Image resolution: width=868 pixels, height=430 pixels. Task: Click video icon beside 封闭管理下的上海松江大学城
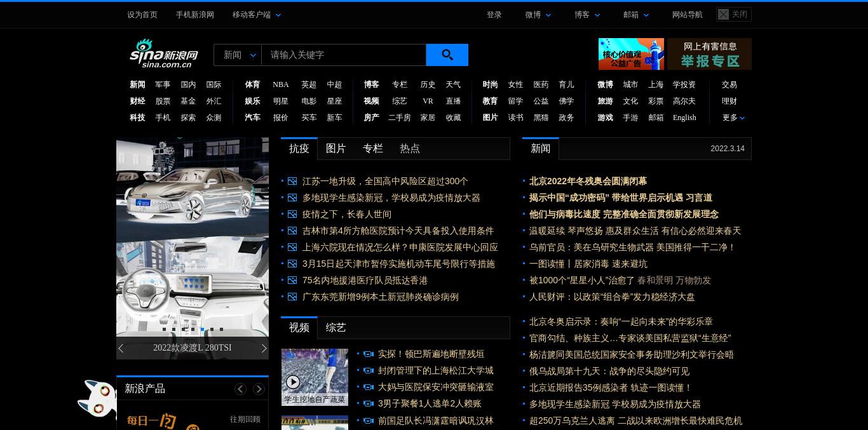point(368,370)
